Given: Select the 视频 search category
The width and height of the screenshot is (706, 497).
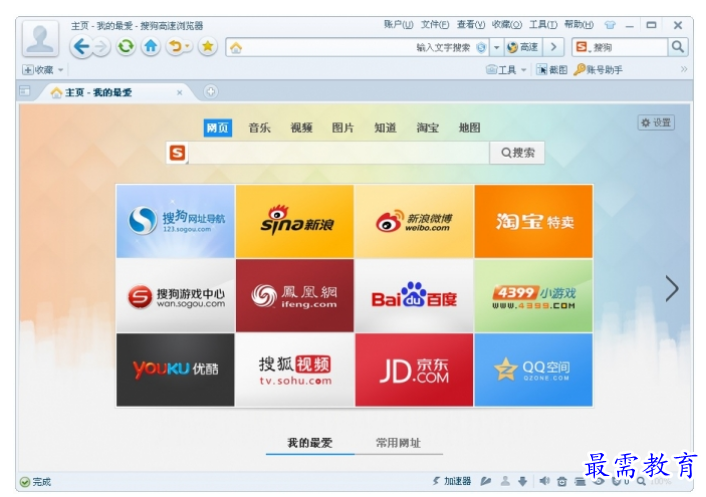Looking at the screenshot, I should tap(301, 128).
